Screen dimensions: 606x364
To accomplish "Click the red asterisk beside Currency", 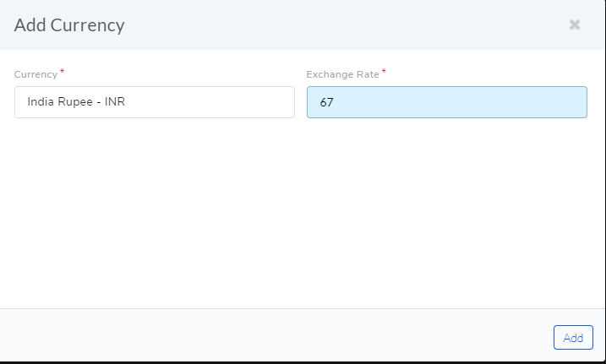I will (x=62, y=72).
